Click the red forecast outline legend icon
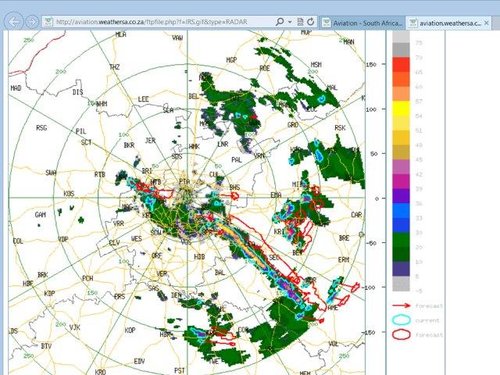 tap(401, 334)
